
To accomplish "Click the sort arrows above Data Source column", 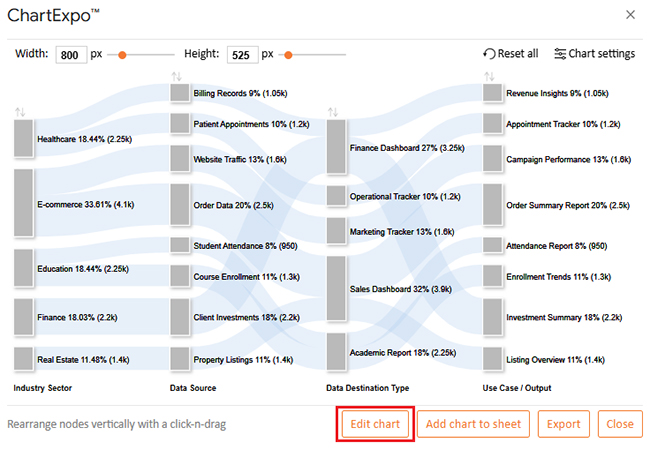I will pos(178,76).
